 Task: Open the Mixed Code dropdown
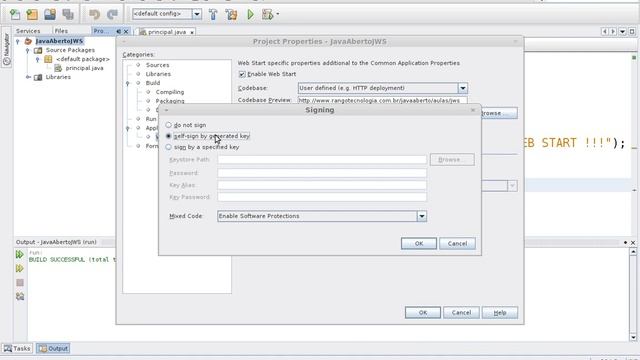(x=422, y=216)
